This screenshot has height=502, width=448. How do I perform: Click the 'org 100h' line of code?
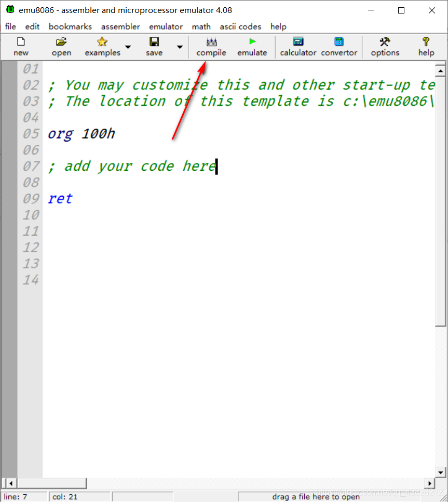coord(82,133)
